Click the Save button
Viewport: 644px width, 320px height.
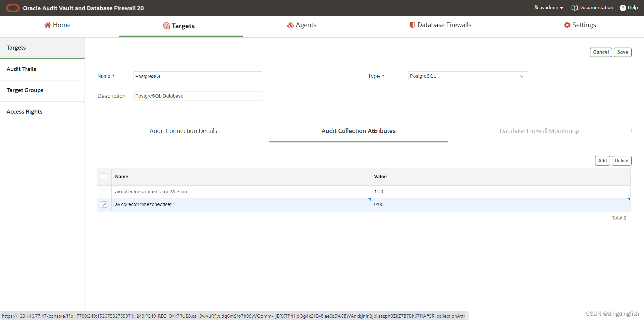[x=623, y=52]
